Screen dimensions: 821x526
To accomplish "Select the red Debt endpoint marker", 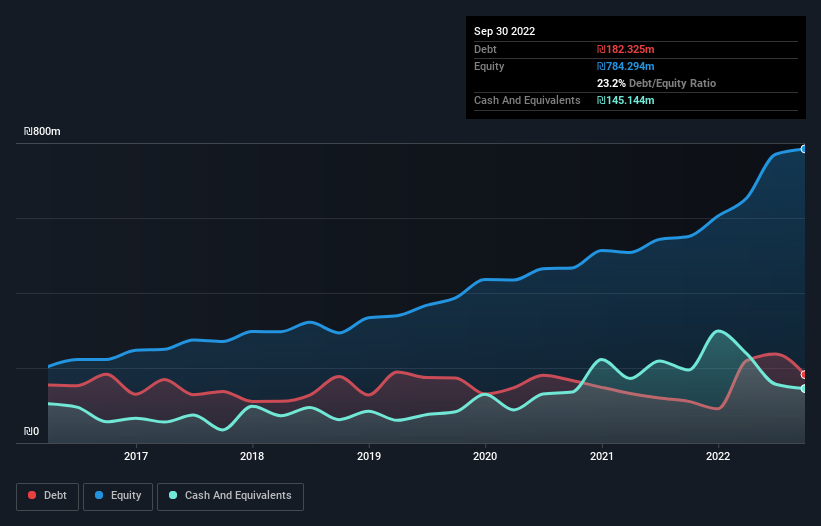I will point(804,375).
